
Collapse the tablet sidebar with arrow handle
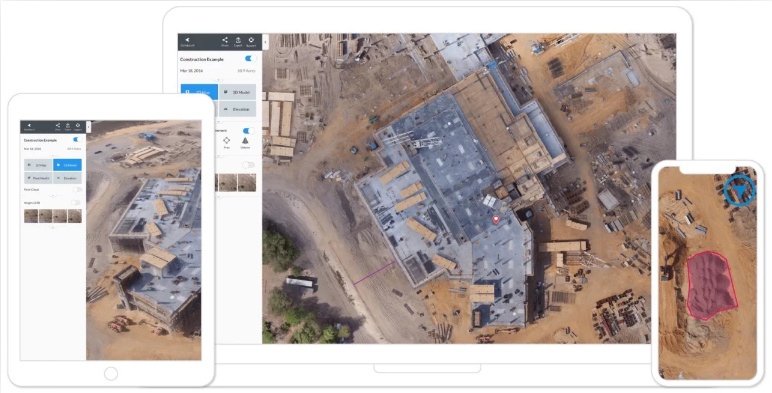(88, 127)
